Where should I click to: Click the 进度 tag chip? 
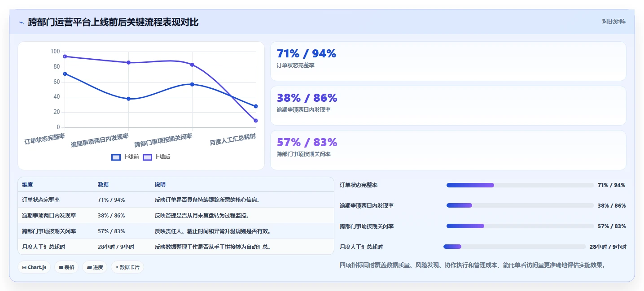[95, 267]
